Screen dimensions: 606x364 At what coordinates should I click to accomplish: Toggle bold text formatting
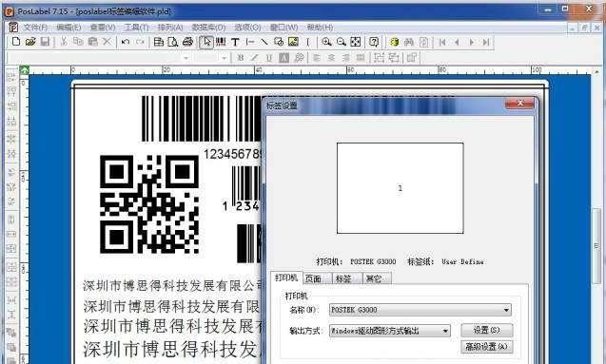[x=241, y=58]
